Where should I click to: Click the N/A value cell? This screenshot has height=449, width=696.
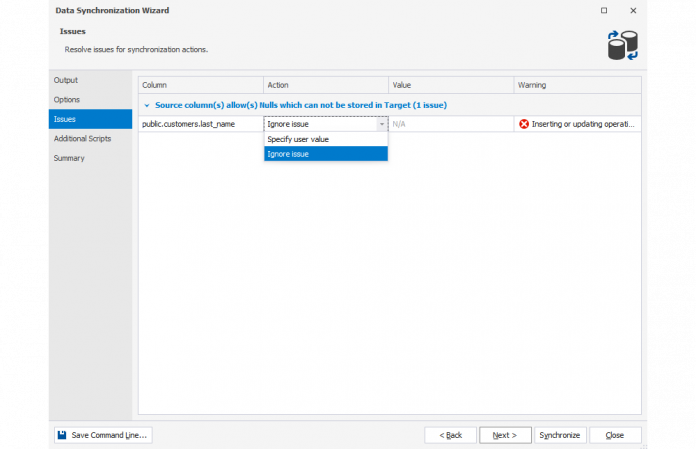(x=450, y=124)
